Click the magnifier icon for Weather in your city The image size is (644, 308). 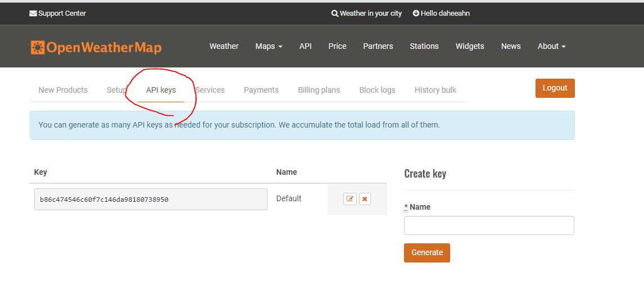point(335,13)
